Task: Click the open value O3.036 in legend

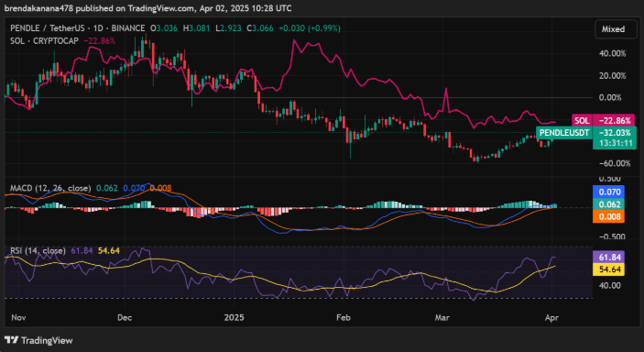Action: point(165,28)
